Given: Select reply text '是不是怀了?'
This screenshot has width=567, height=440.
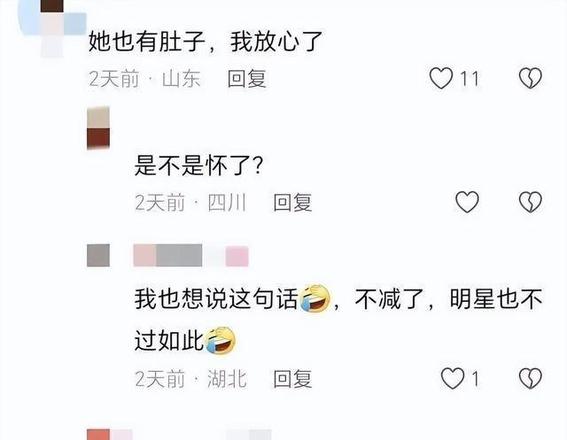Looking at the screenshot, I should coord(199,166).
